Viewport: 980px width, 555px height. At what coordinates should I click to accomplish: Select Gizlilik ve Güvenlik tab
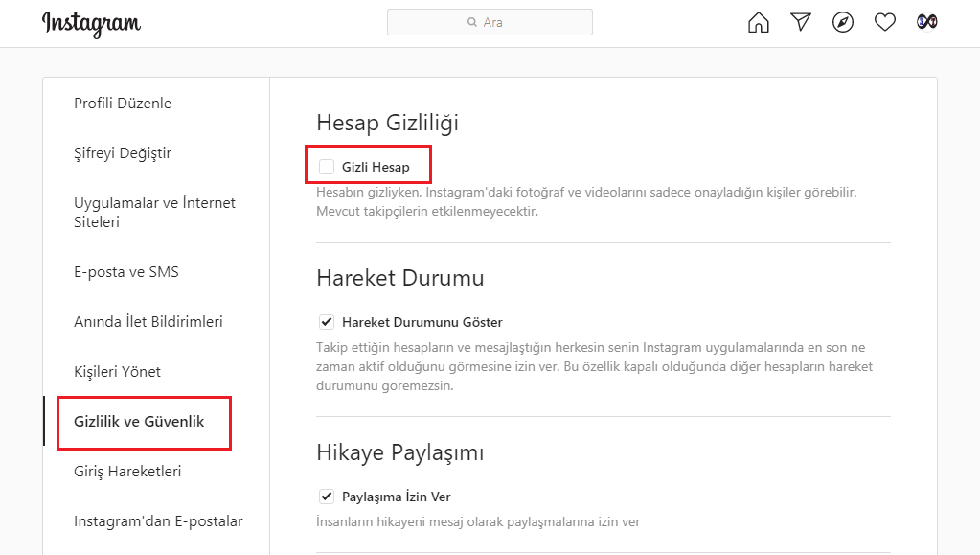[139, 422]
